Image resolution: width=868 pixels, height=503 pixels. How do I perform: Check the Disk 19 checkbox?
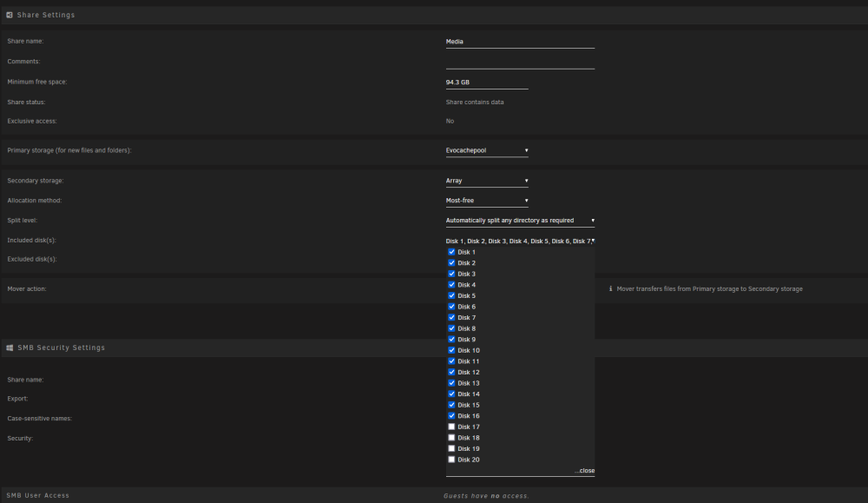(x=451, y=449)
